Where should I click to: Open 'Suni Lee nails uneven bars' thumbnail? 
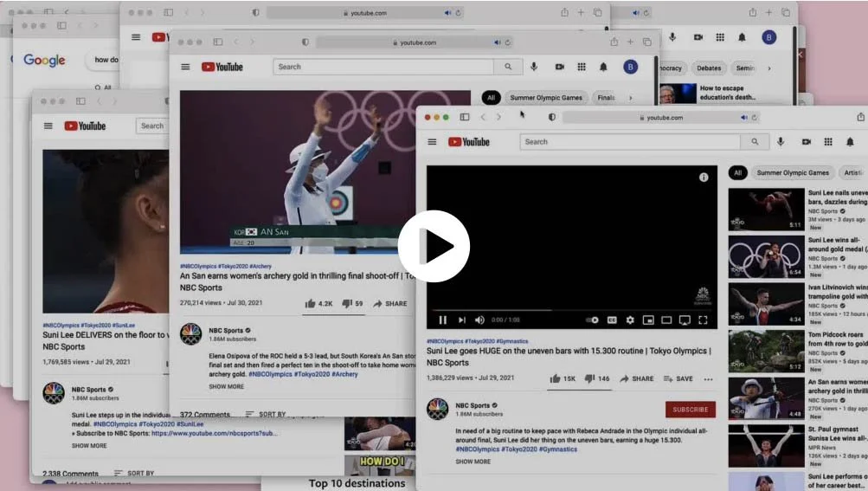(766, 209)
